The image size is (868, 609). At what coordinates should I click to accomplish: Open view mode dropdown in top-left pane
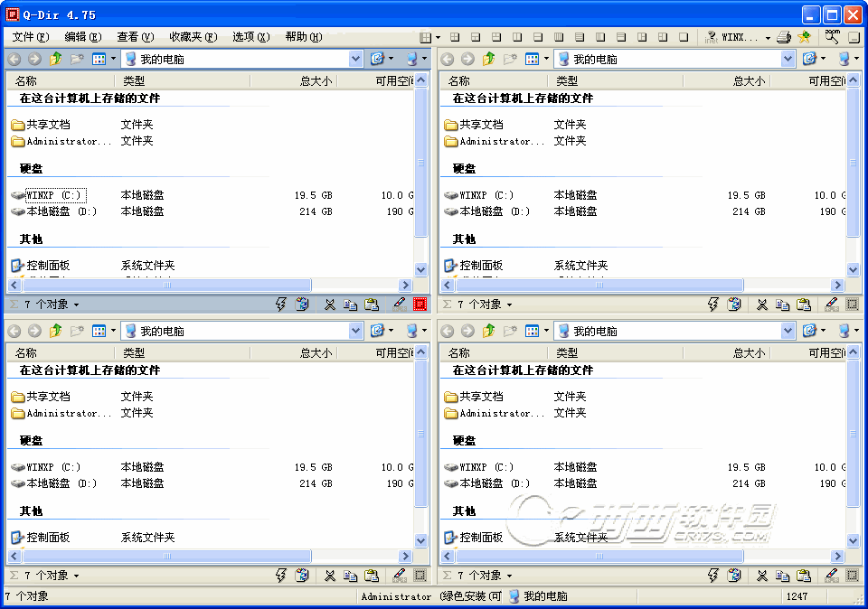click(x=114, y=59)
